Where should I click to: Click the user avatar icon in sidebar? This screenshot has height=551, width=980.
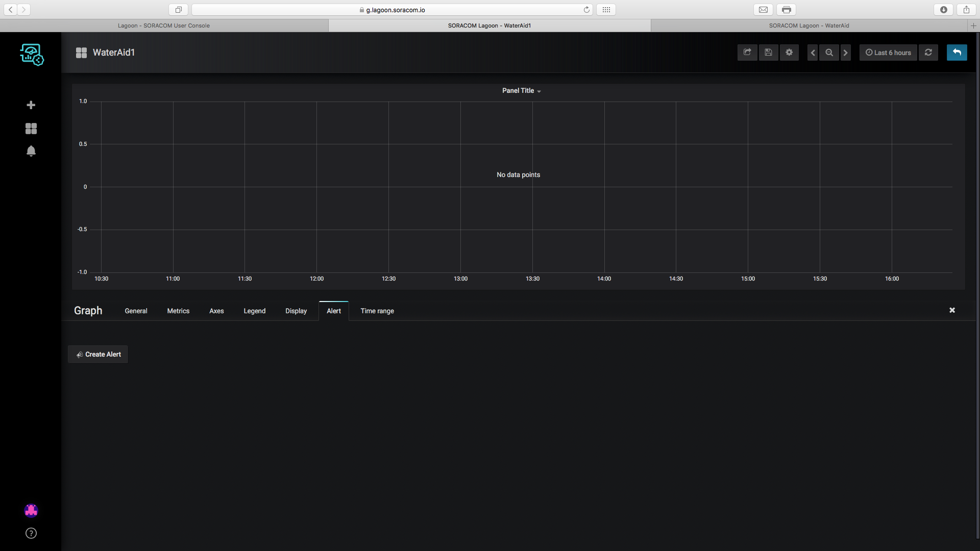(x=31, y=510)
